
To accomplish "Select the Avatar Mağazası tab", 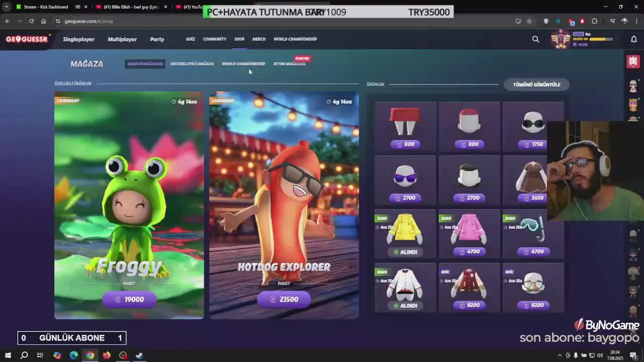I will click(x=145, y=64).
